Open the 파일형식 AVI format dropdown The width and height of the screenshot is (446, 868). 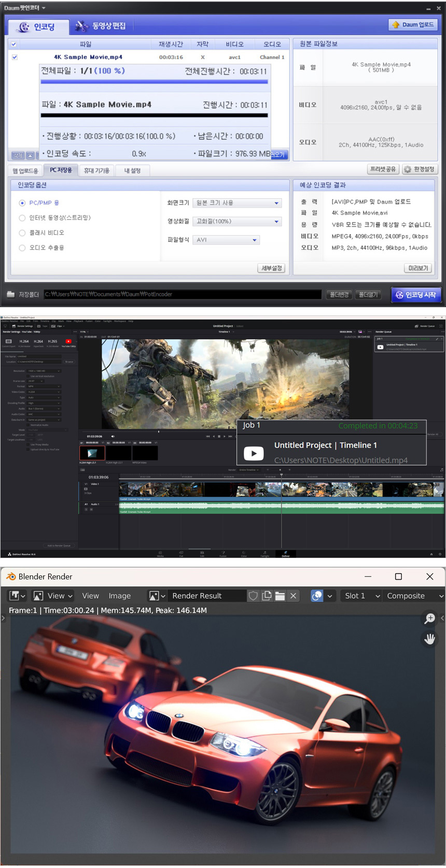click(x=226, y=240)
